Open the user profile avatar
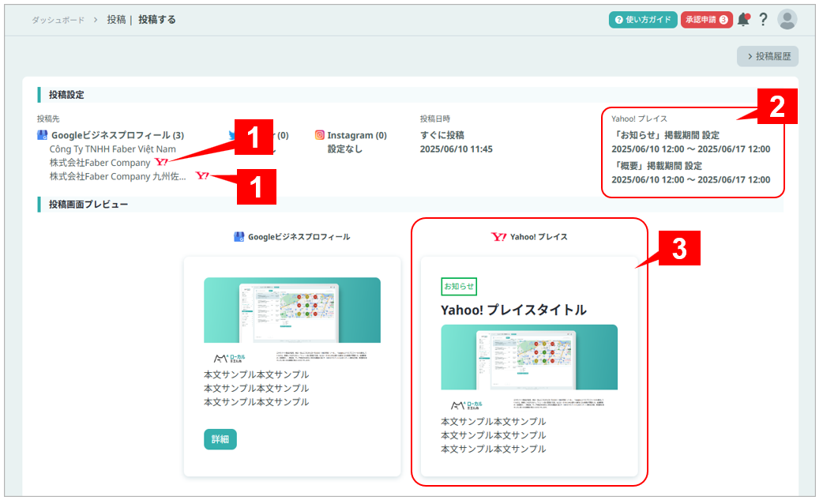823x504 pixels. (787, 20)
